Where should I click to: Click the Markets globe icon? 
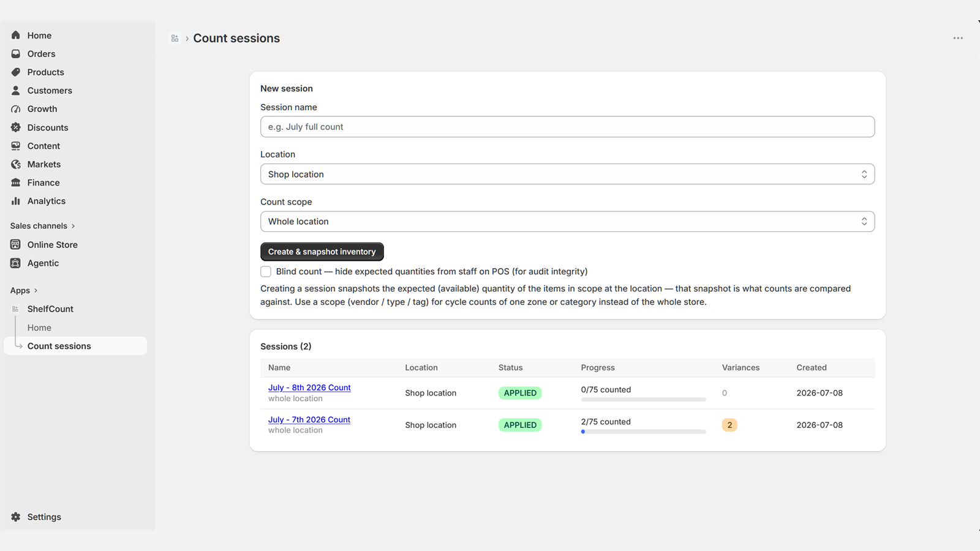pyautogui.click(x=16, y=164)
